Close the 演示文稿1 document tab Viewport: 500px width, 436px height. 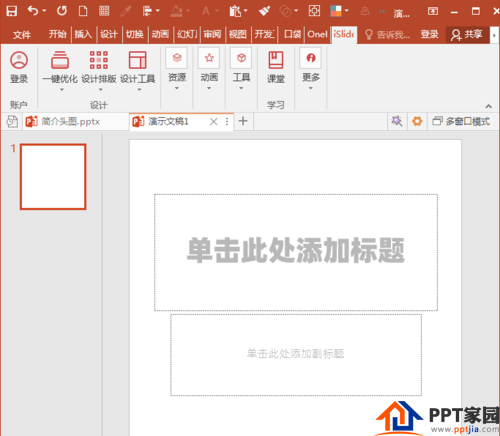pos(214,121)
